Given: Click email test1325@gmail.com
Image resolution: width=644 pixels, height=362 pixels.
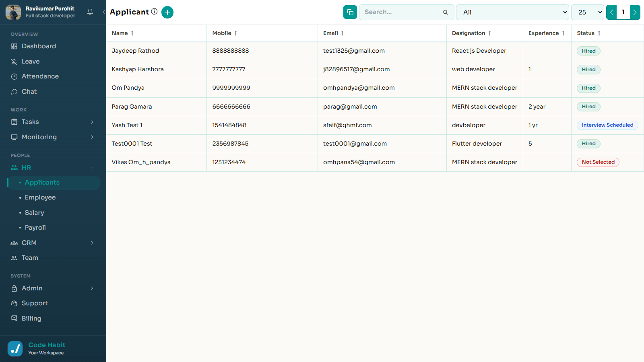Looking at the screenshot, I should pos(354,51).
